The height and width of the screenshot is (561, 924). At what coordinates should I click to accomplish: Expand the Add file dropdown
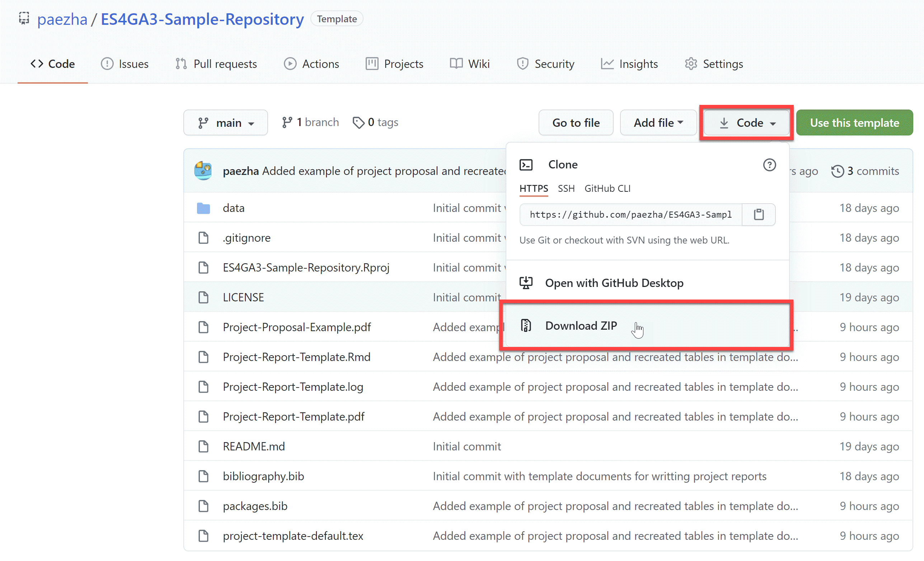tap(658, 123)
